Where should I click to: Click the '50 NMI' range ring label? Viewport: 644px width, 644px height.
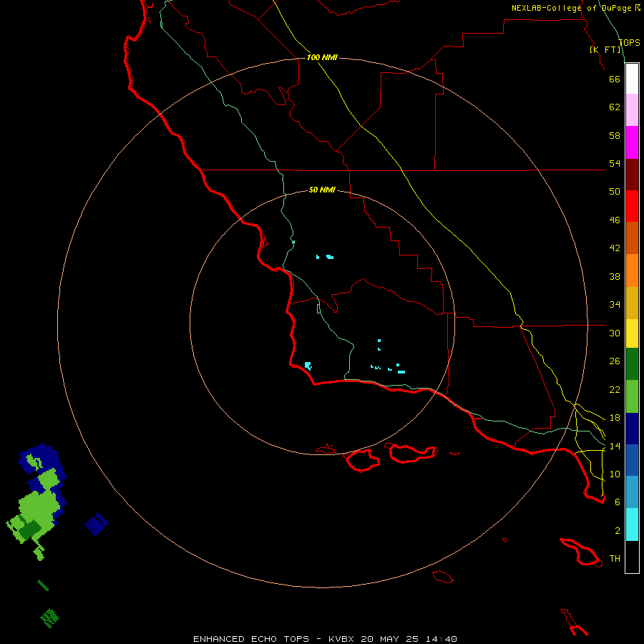pyautogui.click(x=322, y=190)
